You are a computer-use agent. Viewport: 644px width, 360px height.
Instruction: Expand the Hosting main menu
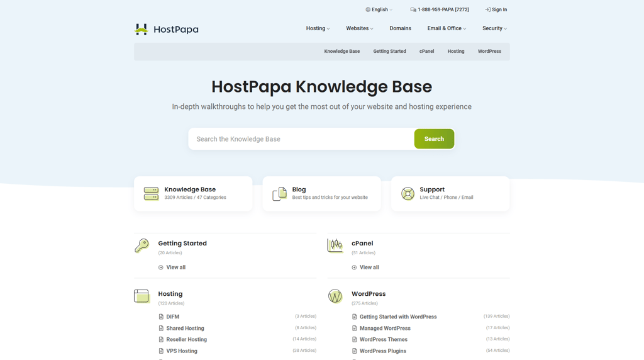tap(318, 28)
